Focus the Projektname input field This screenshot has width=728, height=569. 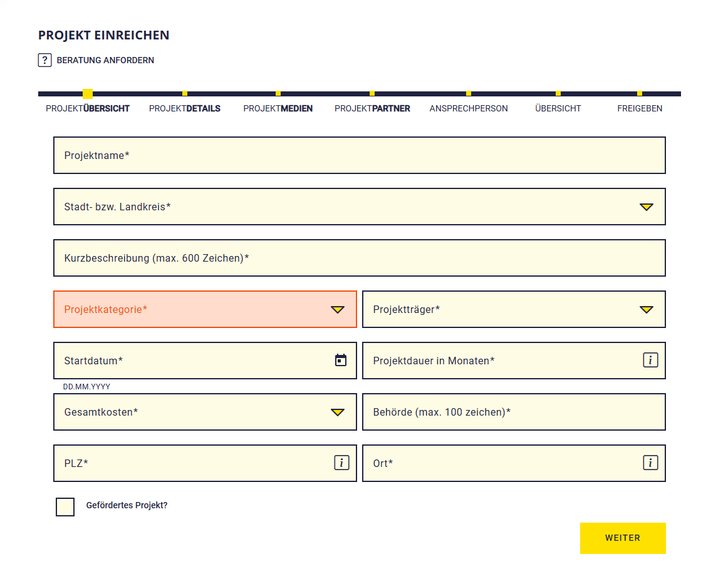point(359,155)
